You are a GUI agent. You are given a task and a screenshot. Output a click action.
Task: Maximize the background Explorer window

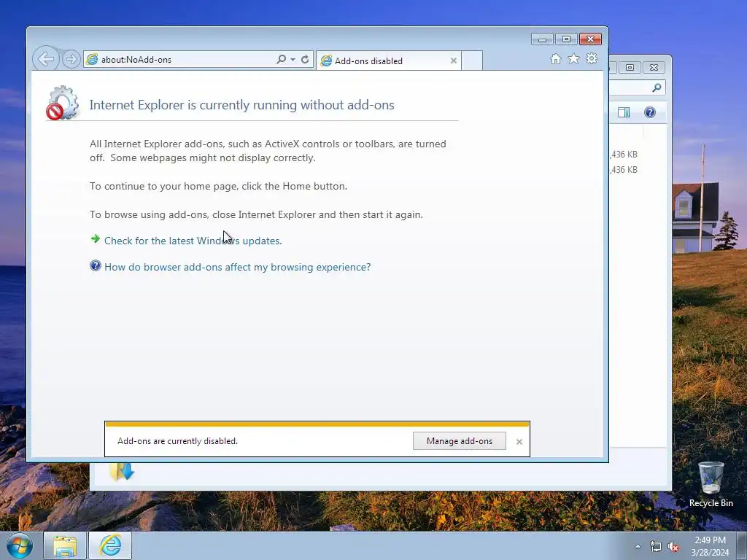pos(630,68)
